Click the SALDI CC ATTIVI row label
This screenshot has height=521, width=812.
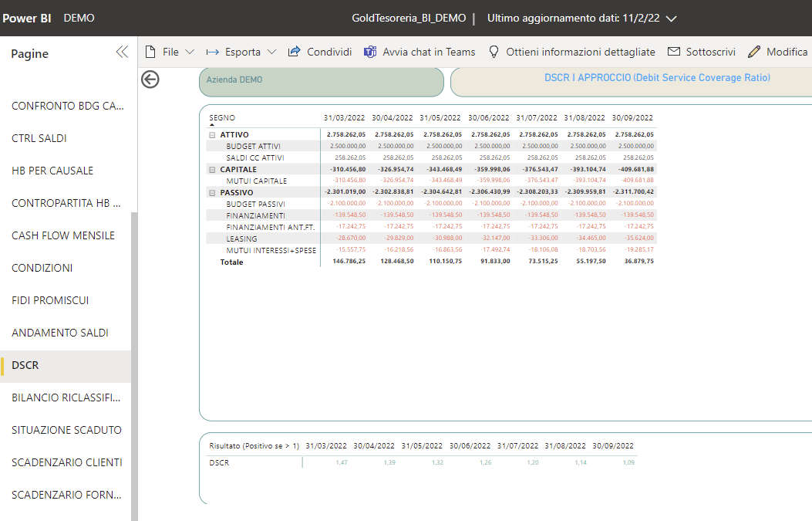point(254,157)
